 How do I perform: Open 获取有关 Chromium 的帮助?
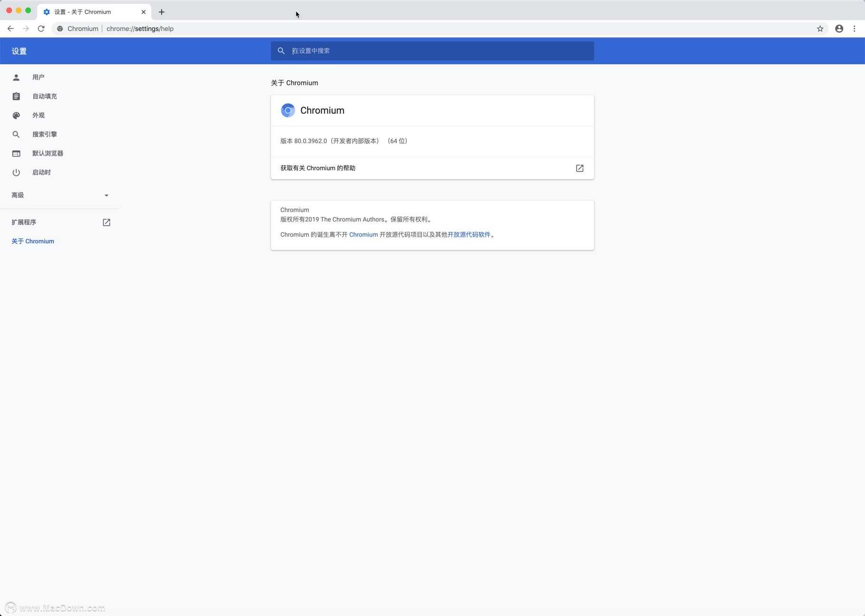point(432,168)
